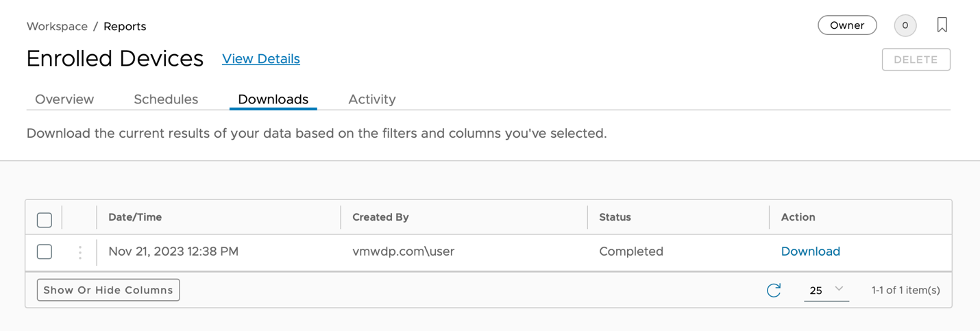This screenshot has height=331, width=980.
Task: Check the Nov 21, 2023 row checkbox
Action: coord(45,252)
